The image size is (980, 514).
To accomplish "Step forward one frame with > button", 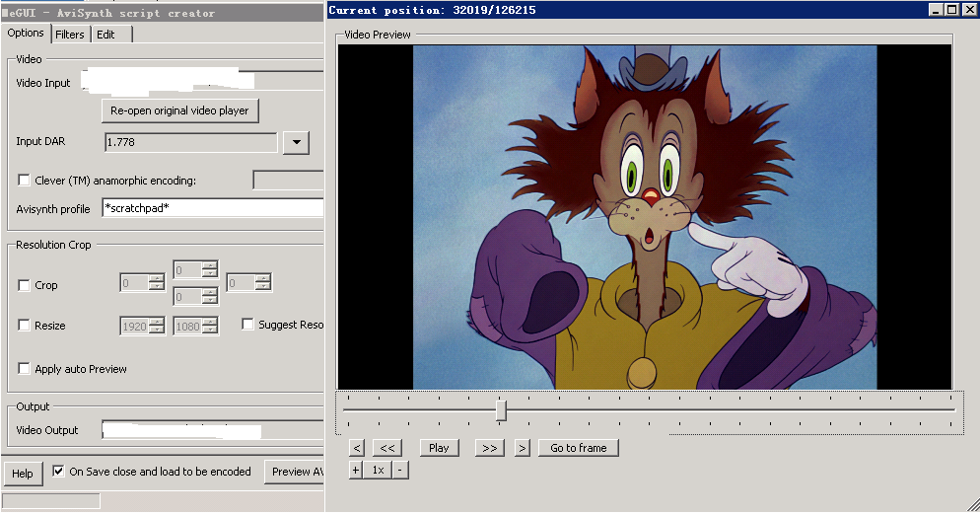I will [523, 448].
